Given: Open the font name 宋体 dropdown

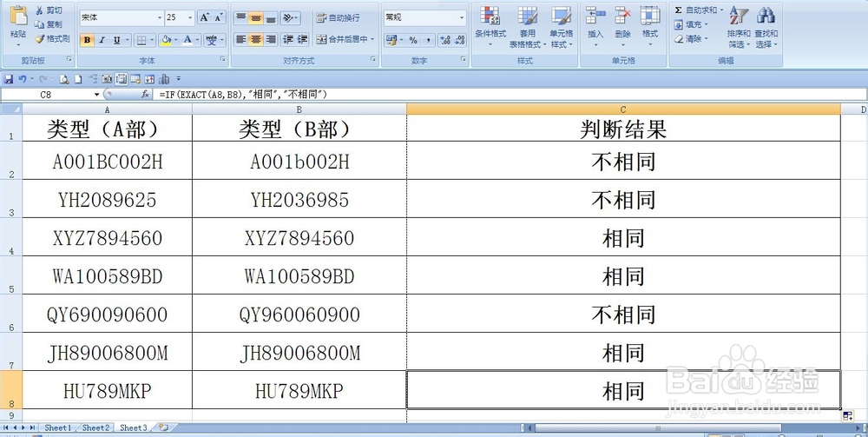Looking at the screenshot, I should point(160,17).
